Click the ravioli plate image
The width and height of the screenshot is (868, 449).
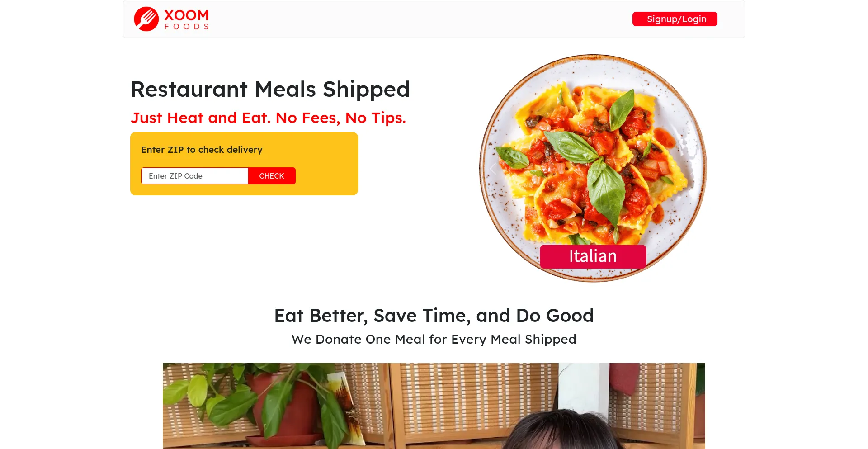593,168
